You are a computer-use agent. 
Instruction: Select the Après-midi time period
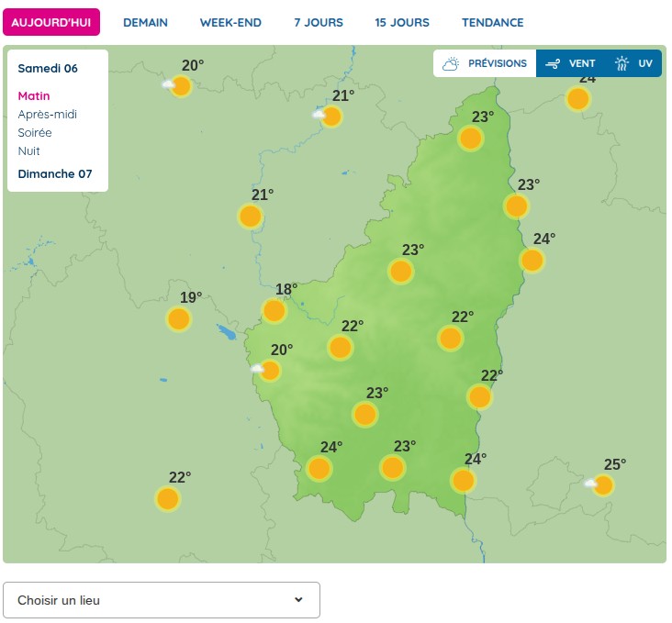[x=47, y=115]
